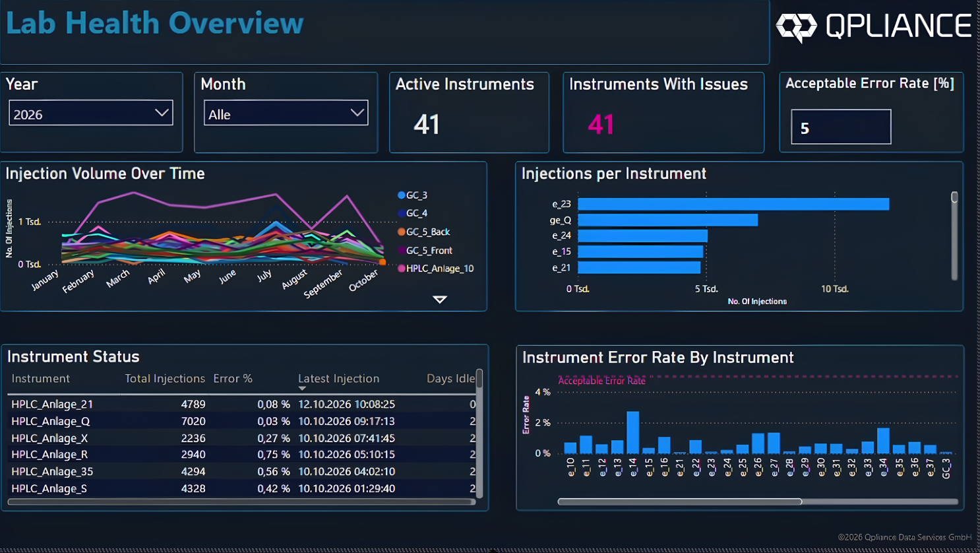The image size is (980, 553).
Task: Select GC_3 legend marker
Action: point(401,195)
